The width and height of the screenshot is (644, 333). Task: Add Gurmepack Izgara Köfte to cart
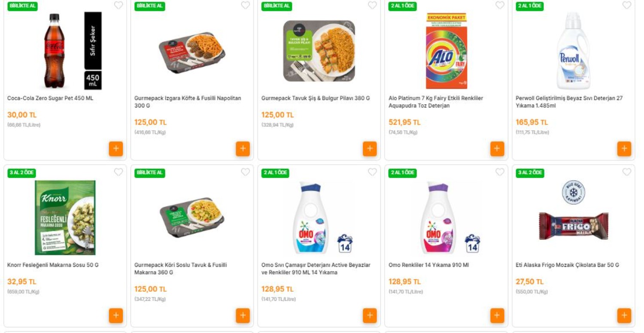coord(243,149)
